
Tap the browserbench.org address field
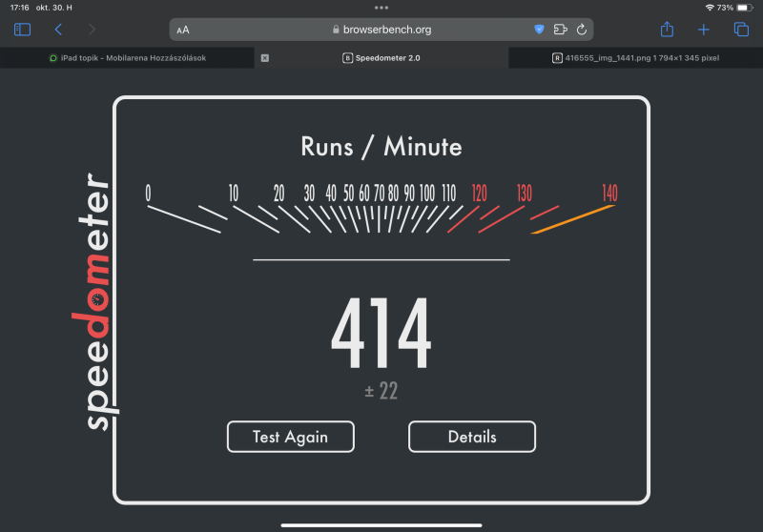pyautogui.click(x=381, y=30)
